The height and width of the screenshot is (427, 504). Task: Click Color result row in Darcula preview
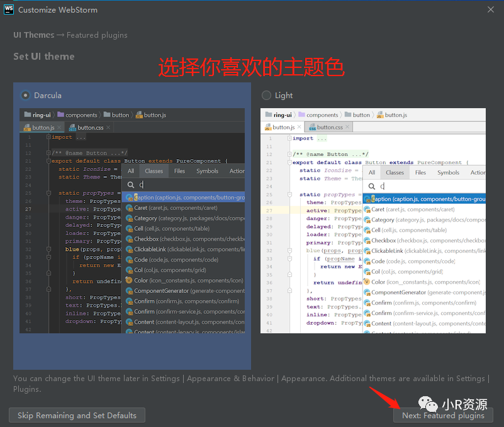click(x=184, y=280)
